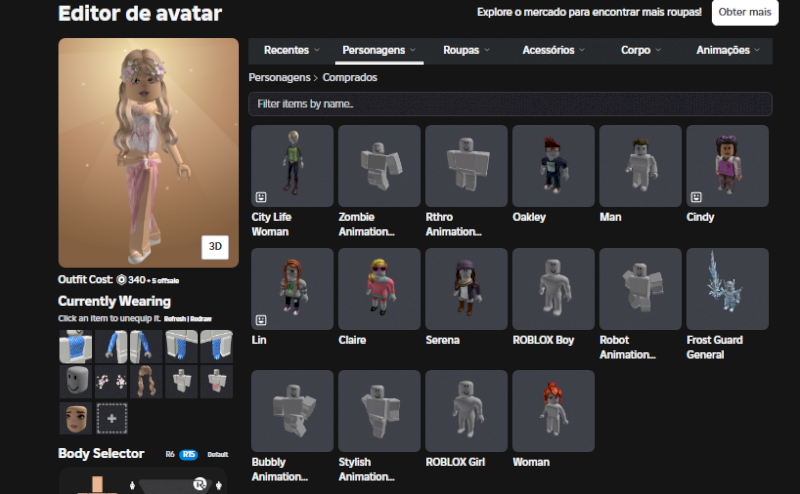Unequip the first blue leg item
The height and width of the screenshot is (494, 800).
(x=181, y=347)
